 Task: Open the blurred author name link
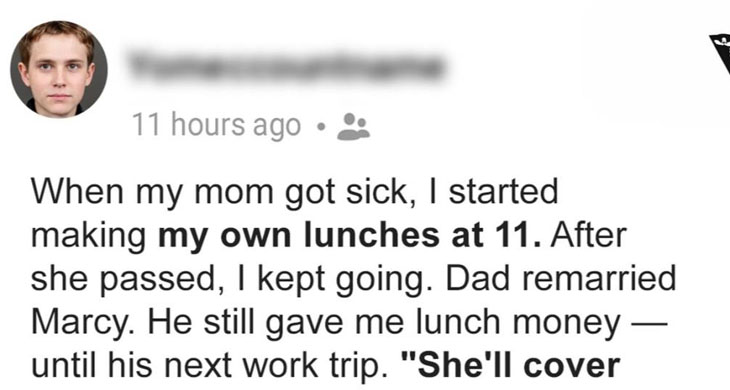click(x=285, y=65)
